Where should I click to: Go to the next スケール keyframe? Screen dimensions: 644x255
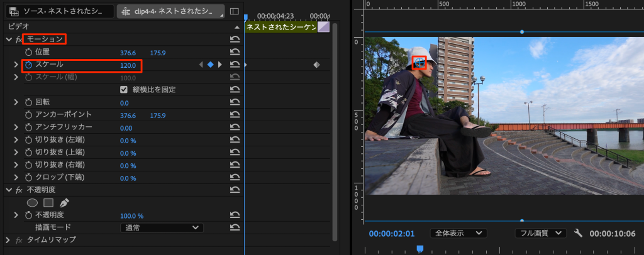click(219, 65)
